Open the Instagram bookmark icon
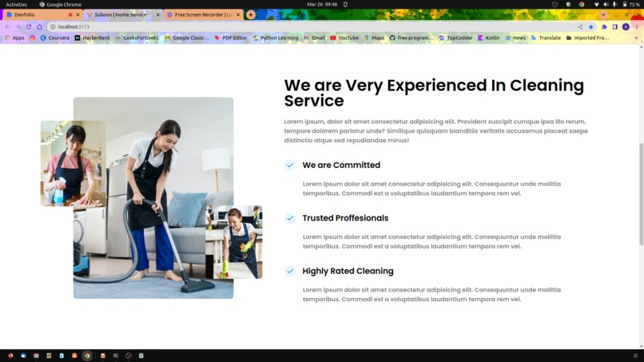Screen dimensions: 644x362 33,38
